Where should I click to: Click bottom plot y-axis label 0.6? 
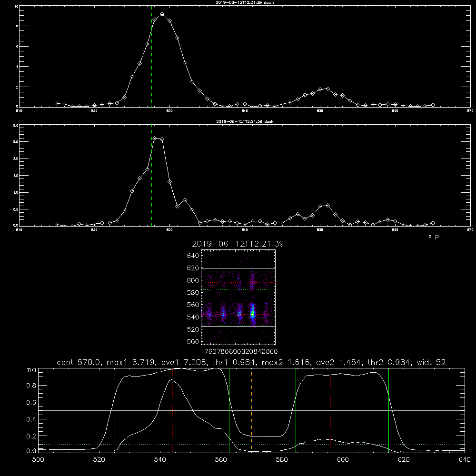point(31,402)
